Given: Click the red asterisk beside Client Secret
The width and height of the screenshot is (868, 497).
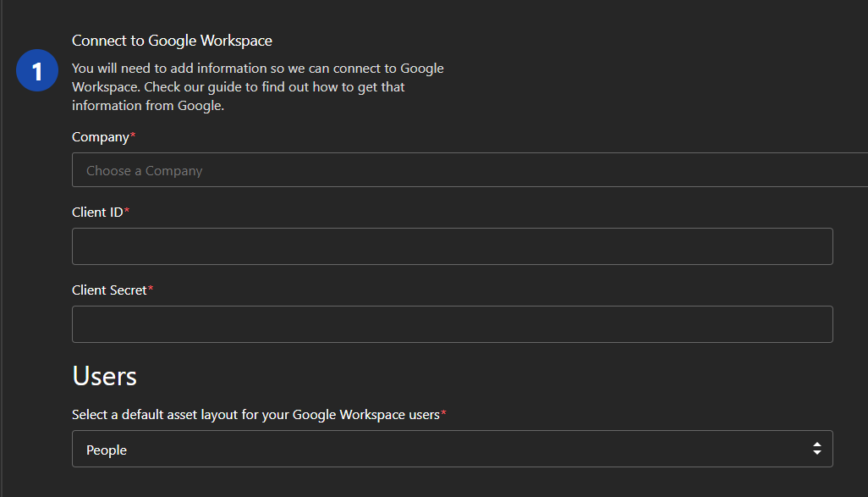Looking at the screenshot, I should click(x=151, y=286).
